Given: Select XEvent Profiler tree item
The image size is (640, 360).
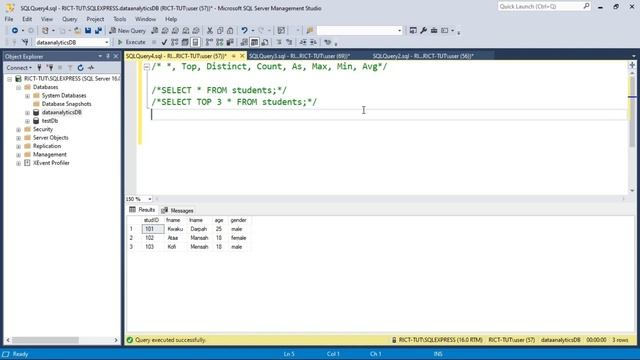Looking at the screenshot, I should [x=51, y=163].
